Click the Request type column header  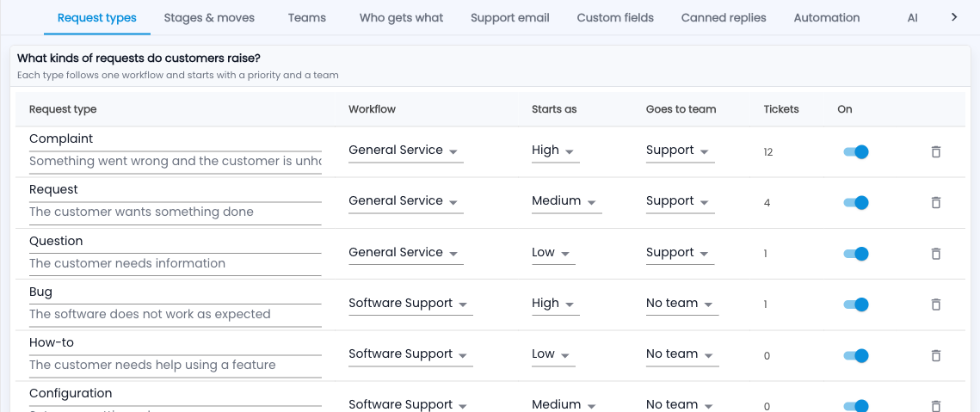pos(63,109)
